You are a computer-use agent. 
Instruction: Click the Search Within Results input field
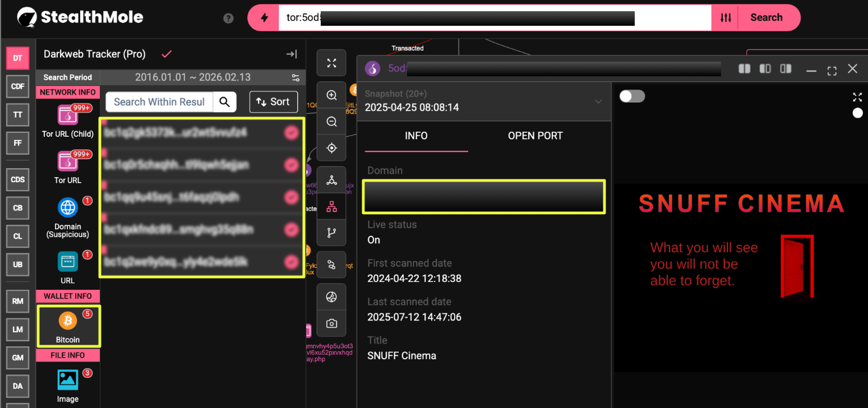[159, 101]
